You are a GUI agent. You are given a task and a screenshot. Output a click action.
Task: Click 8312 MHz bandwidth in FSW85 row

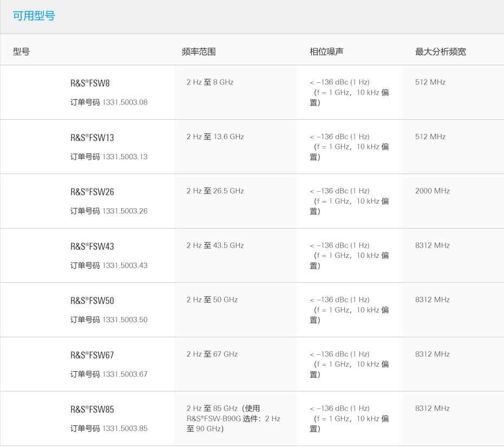click(x=433, y=409)
